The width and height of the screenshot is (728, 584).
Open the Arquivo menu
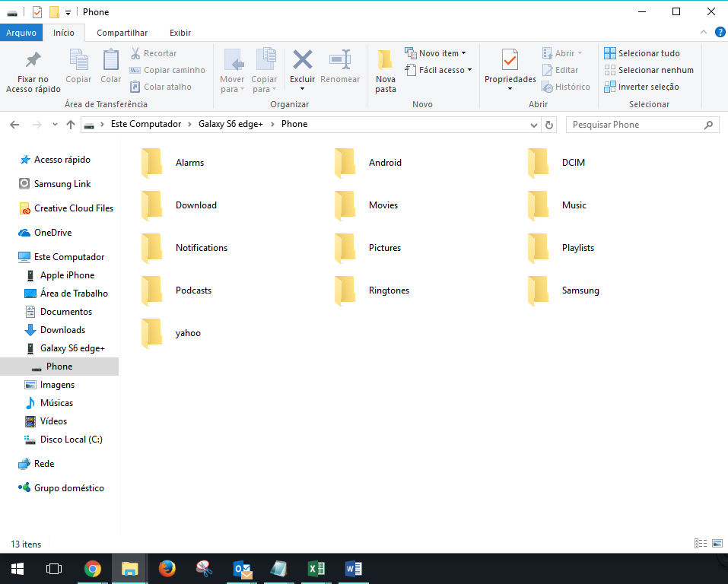(21, 33)
